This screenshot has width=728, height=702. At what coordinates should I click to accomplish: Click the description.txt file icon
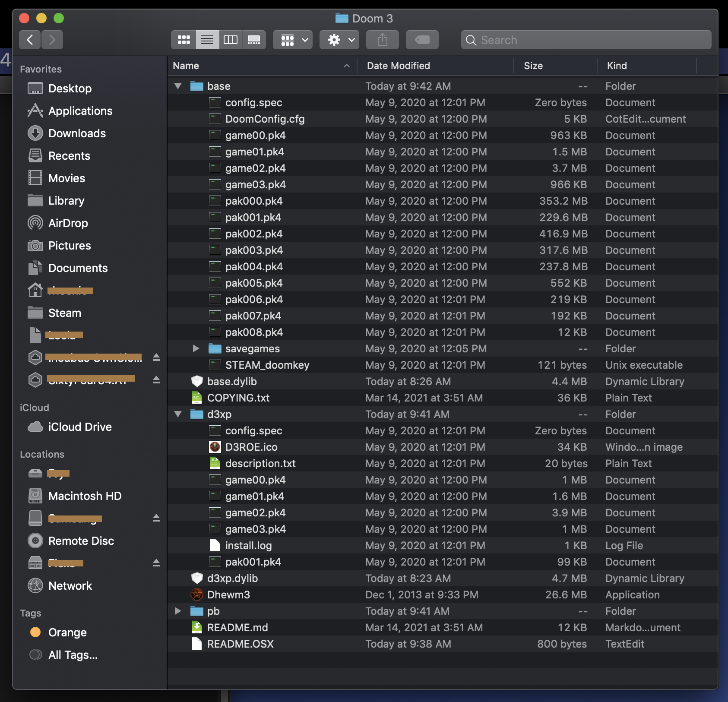coord(215,463)
